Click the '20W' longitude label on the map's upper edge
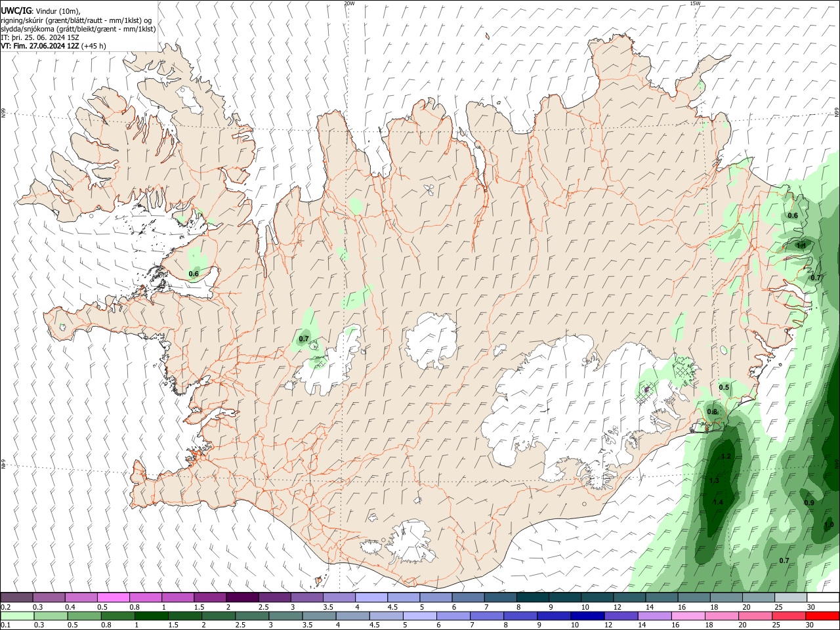 tap(349, 3)
